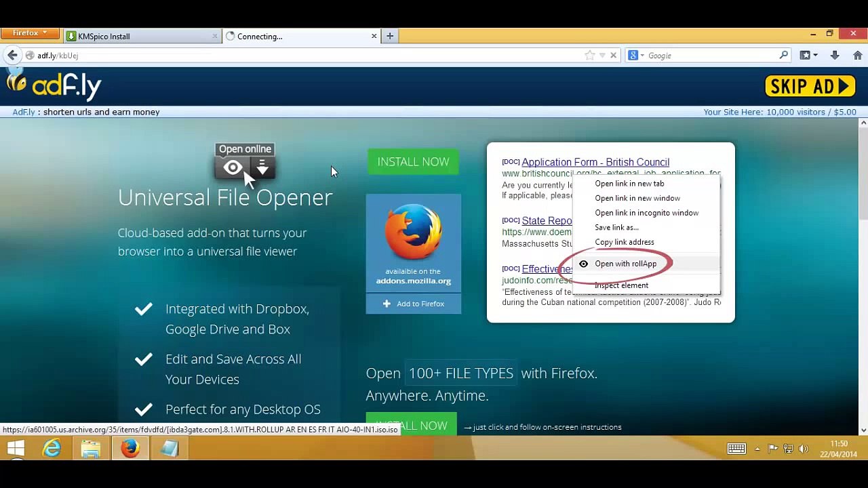
Task: Click the Add to Firefox button
Action: click(413, 304)
